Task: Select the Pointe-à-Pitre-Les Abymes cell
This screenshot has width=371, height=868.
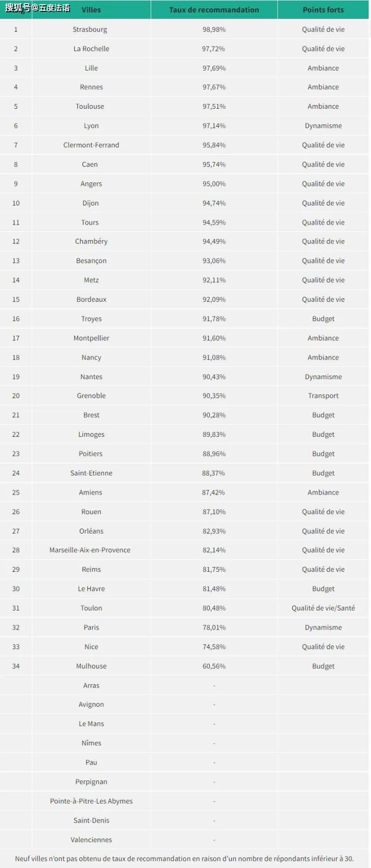Action: [x=91, y=801]
